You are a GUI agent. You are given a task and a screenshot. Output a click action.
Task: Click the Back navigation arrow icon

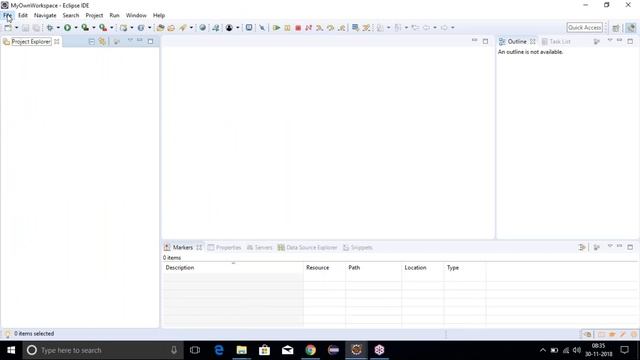[426, 28]
